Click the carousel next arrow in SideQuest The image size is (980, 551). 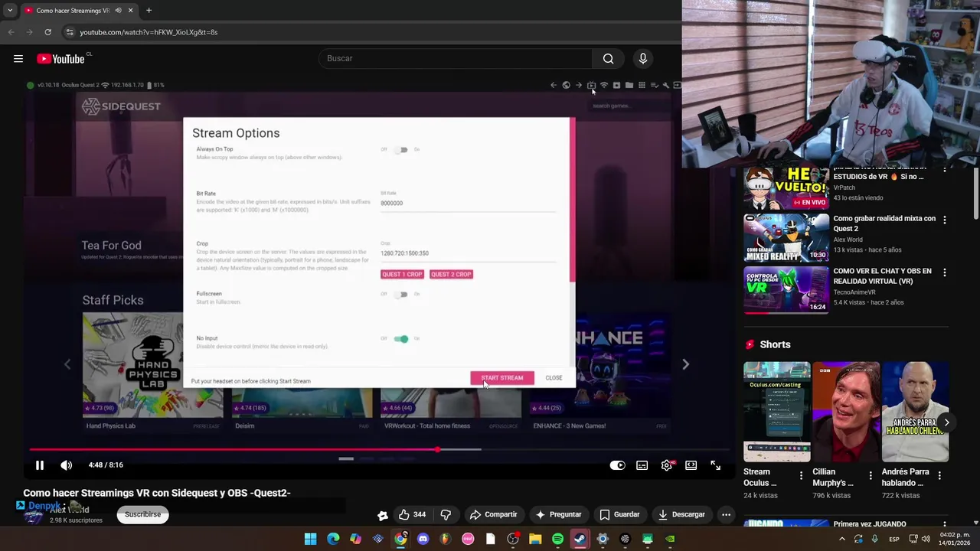(x=685, y=364)
